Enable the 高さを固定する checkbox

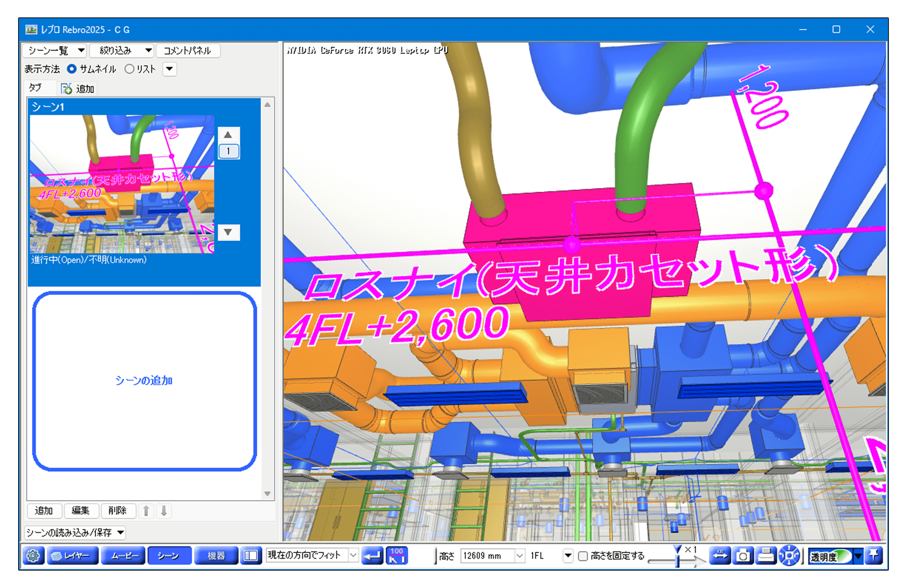point(583,556)
